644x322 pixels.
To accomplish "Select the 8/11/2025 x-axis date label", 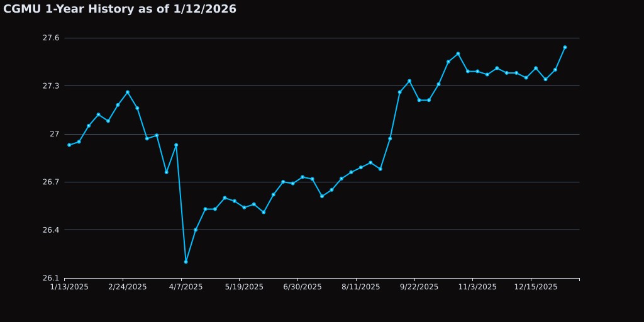I will [360, 287].
